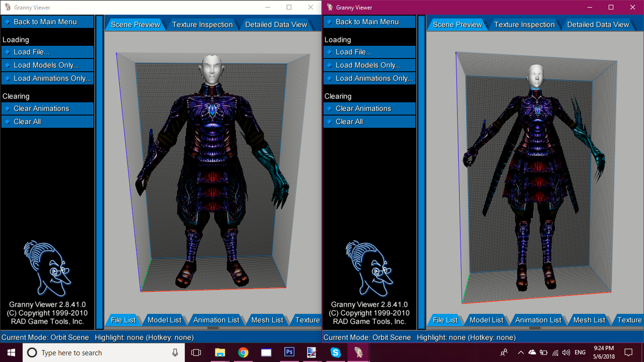This screenshot has height=362, width=644.
Task: Open File Explorer from taskbar
Action: [x=220, y=352]
